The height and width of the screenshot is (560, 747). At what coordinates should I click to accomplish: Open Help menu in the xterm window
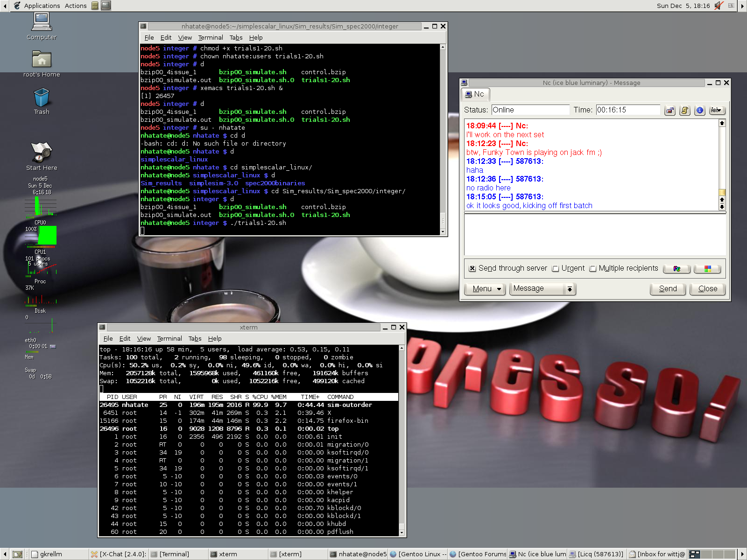tap(215, 338)
